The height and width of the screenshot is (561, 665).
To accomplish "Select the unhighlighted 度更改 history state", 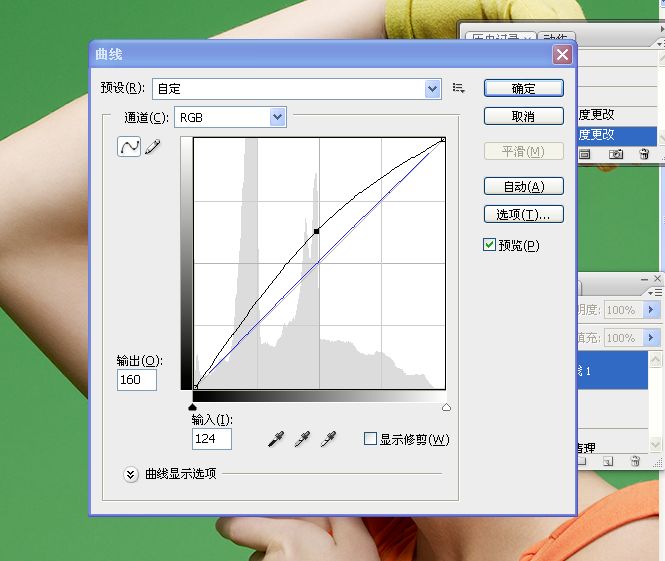I will click(x=617, y=114).
